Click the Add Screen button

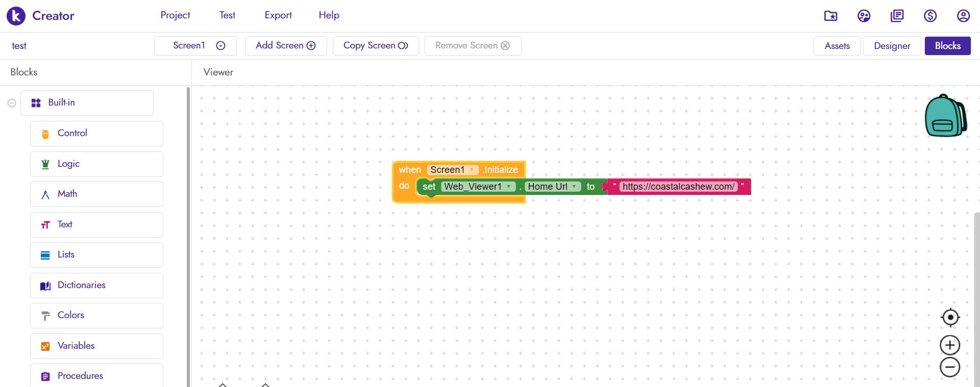tap(285, 46)
